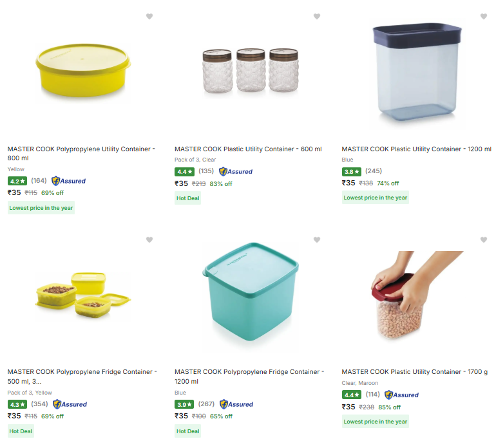Toggle wishlist heart for yellow Fridge Container pack
The height and width of the screenshot is (448, 496).
pyautogui.click(x=149, y=240)
